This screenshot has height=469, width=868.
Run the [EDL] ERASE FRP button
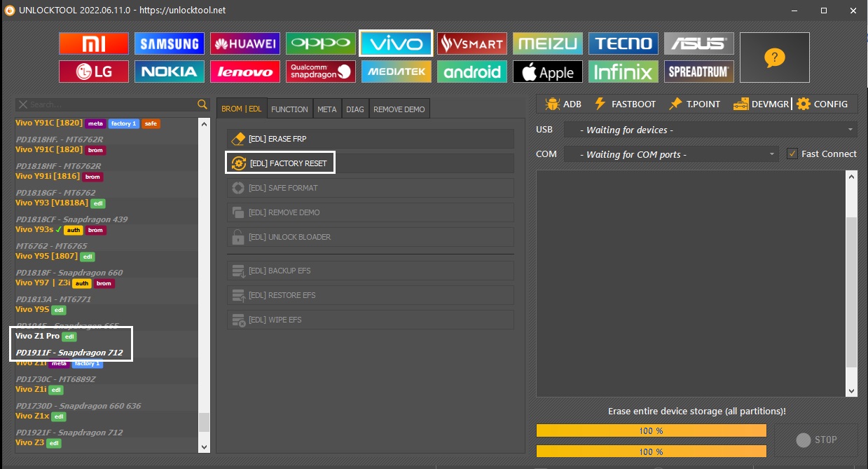pyautogui.click(x=371, y=139)
